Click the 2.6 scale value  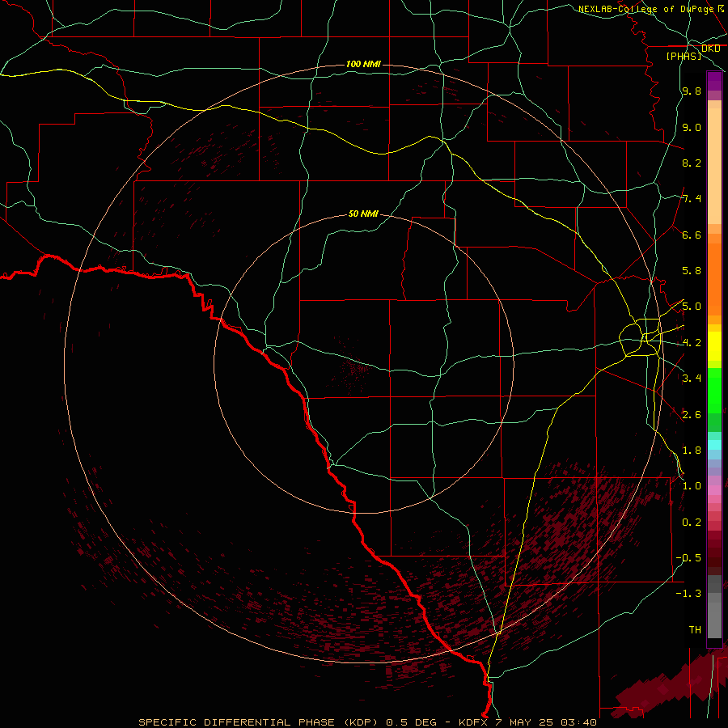pos(692,415)
